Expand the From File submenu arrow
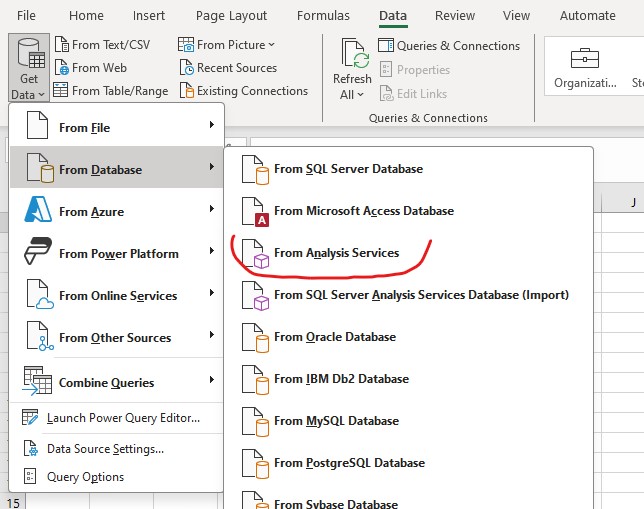 pos(212,124)
